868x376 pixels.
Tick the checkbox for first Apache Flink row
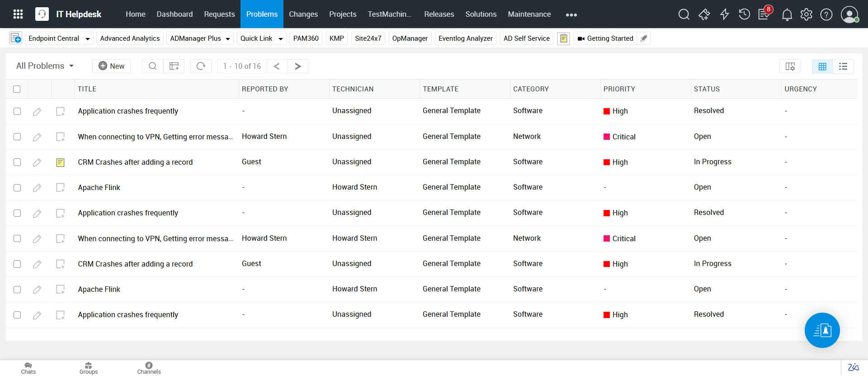point(17,188)
